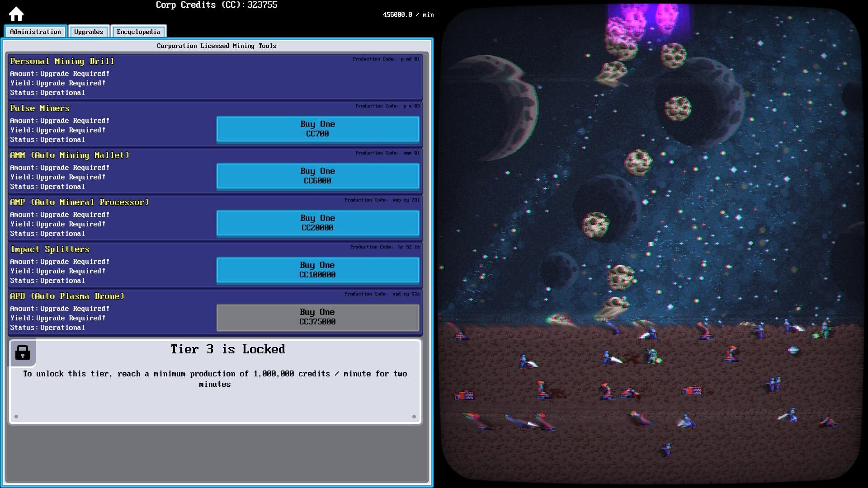Buy one AMP for CC20000

tap(318, 223)
